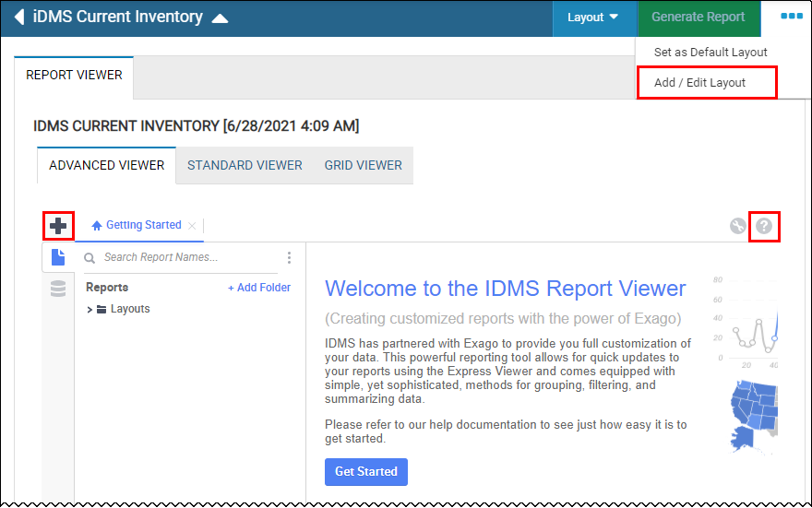The image size is (812, 508).
Task: Click the line chart thumbnail
Action: tap(746, 324)
